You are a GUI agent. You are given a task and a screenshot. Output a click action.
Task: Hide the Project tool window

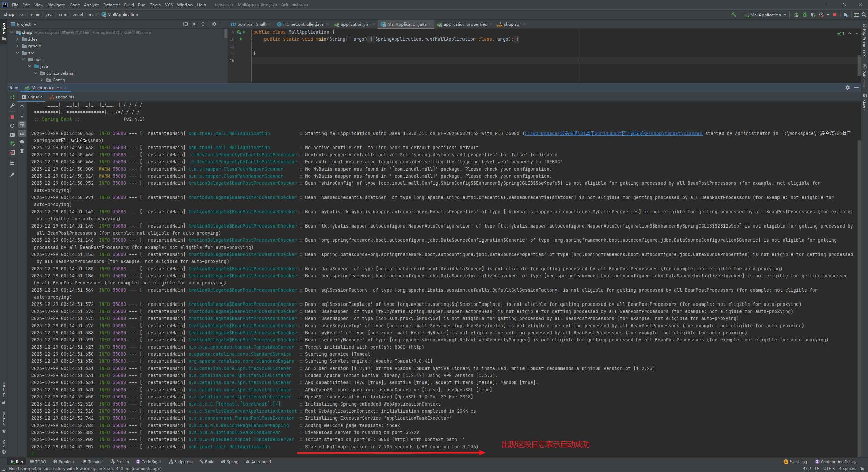(223, 24)
